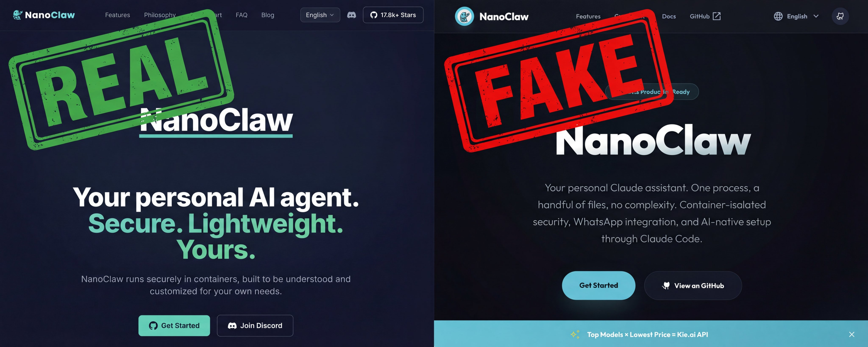
Task: Open the Blog nav link
Action: [x=268, y=15]
